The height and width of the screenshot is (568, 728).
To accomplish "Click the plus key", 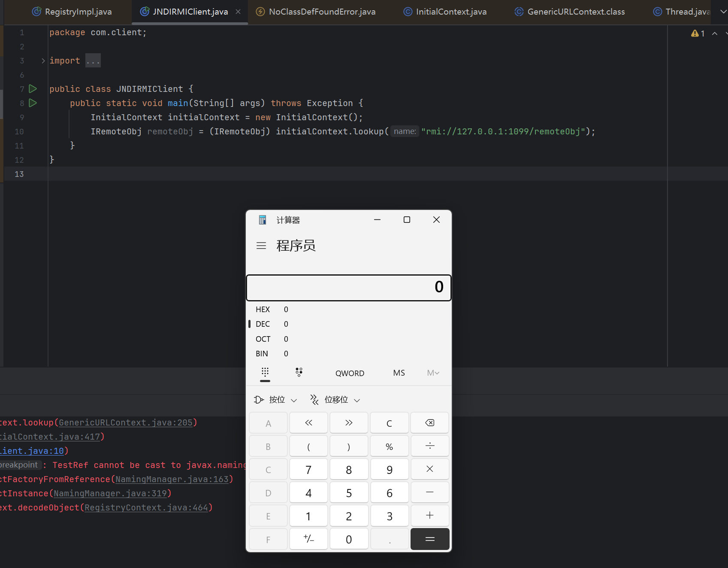I will point(430,516).
